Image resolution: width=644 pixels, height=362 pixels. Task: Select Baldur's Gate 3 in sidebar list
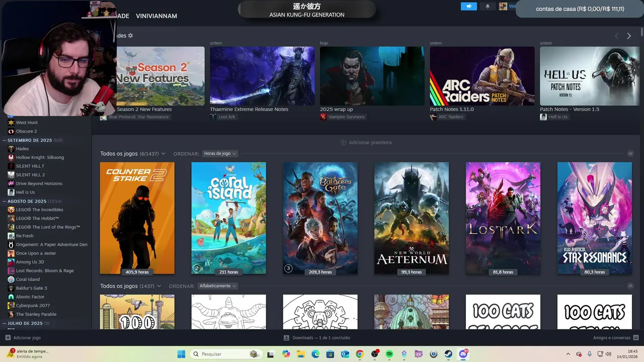point(27,288)
